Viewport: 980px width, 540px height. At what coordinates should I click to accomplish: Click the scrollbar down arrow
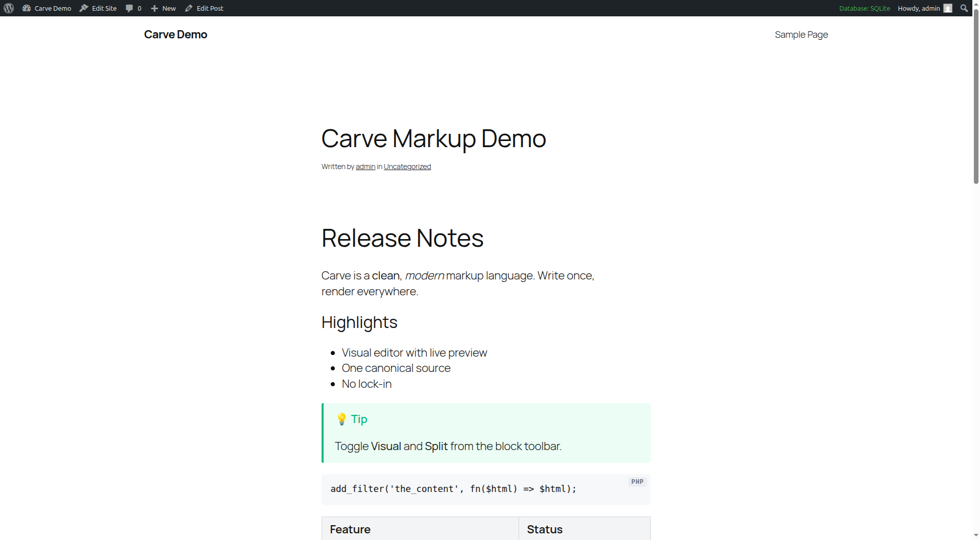click(x=976, y=535)
